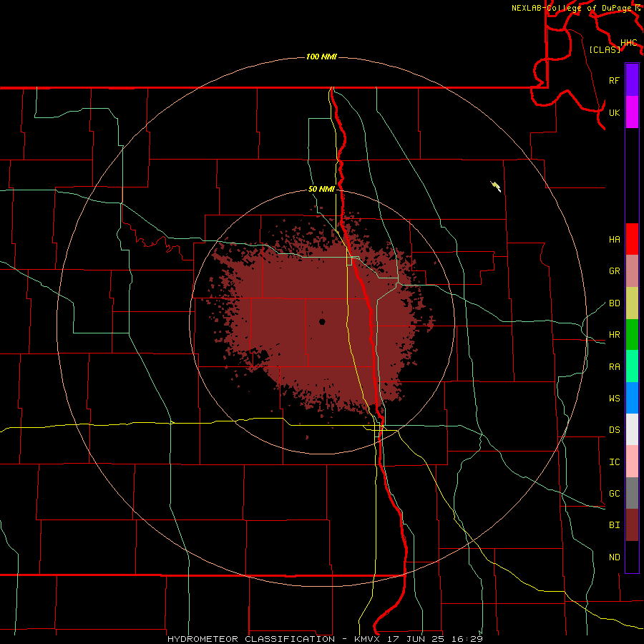This screenshot has width=644, height=644.
Task: Select the IC light pink legend swatch
Action: pos(632,462)
